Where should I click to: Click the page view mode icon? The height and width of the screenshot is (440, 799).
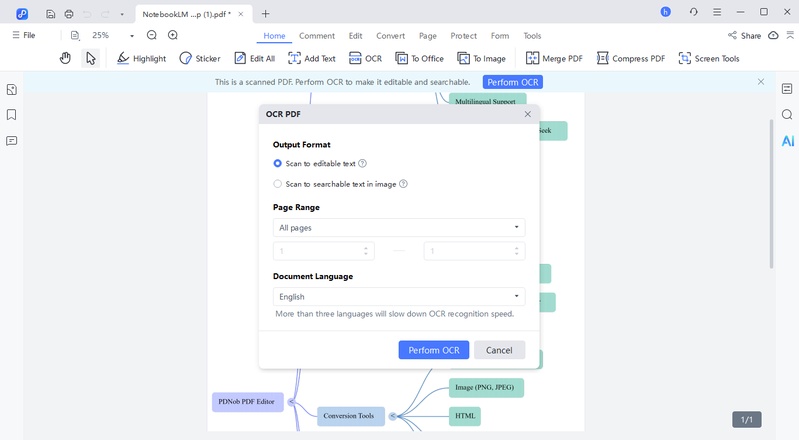[75, 35]
